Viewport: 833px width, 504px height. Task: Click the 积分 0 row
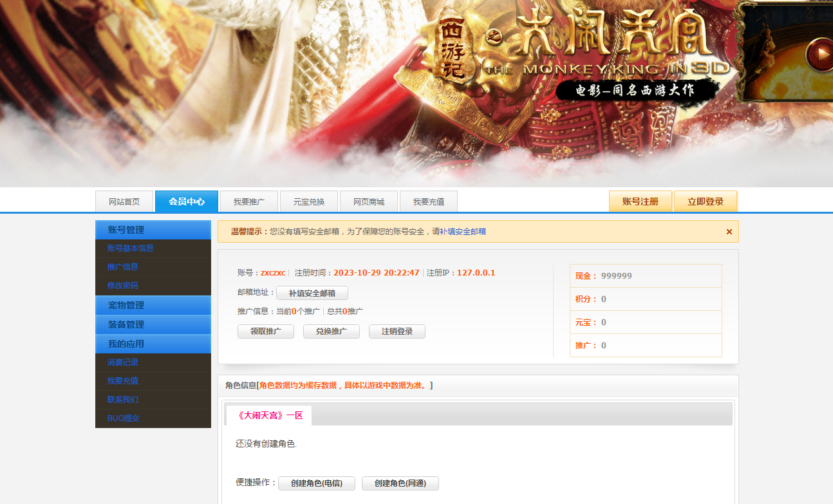(x=646, y=299)
